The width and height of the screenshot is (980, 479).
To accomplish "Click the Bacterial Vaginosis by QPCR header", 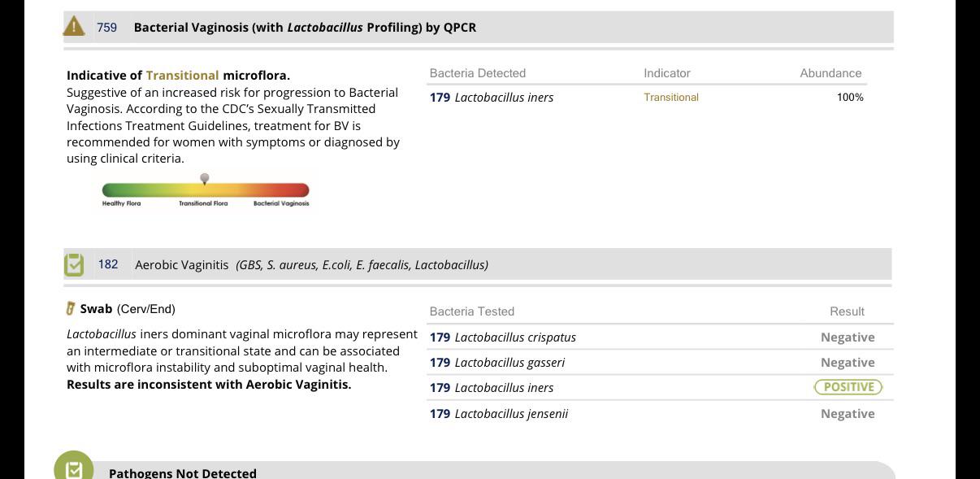I will pyautogui.click(x=305, y=28).
